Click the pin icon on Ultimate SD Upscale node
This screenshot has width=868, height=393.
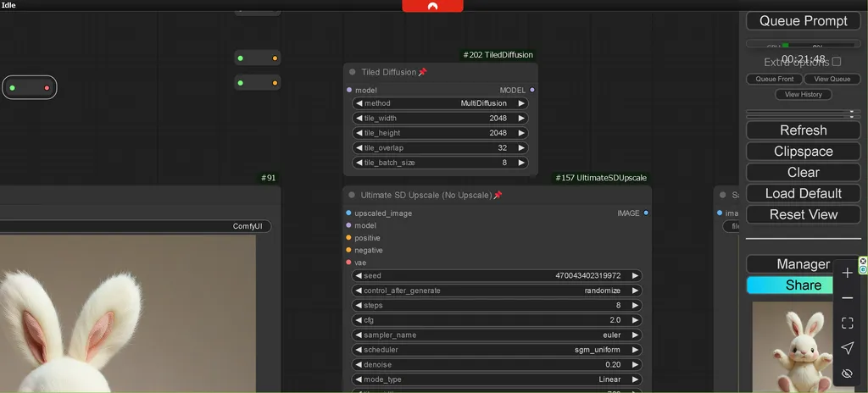pos(498,195)
